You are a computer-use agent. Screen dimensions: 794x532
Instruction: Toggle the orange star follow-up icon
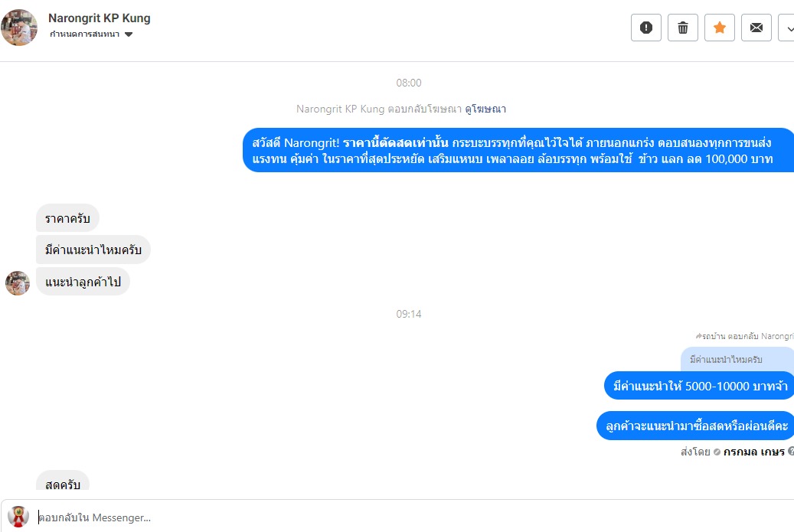coord(719,28)
